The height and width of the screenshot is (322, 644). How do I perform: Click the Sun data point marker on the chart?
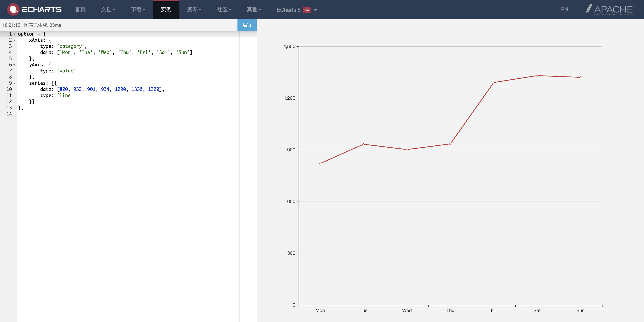coord(580,77)
